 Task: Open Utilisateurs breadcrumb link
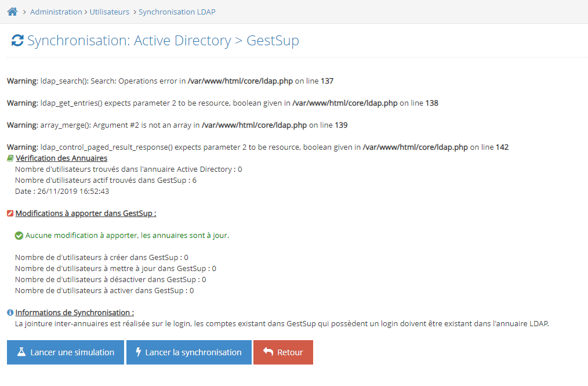point(109,12)
